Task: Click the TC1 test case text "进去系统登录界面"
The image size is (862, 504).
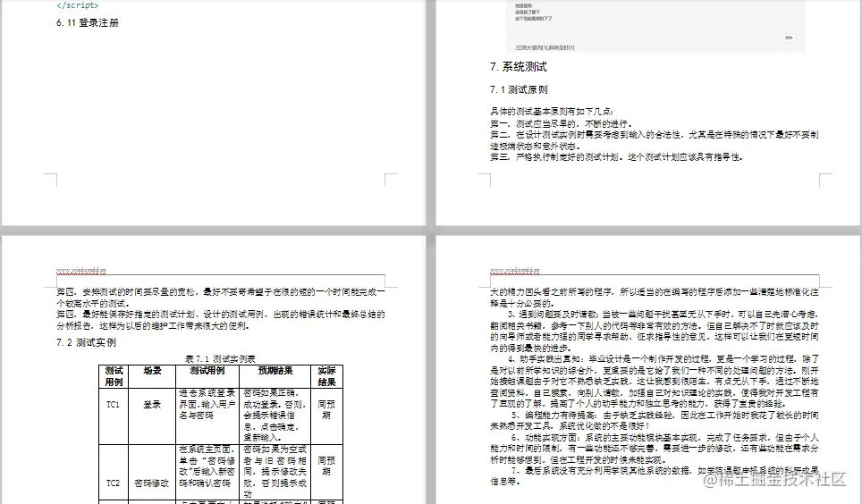Action: [x=207, y=404]
